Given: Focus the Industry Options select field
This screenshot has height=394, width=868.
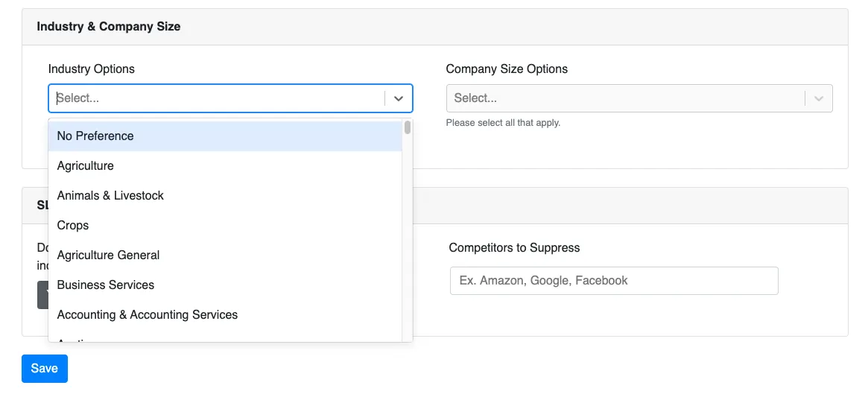Looking at the screenshot, I should [230, 98].
